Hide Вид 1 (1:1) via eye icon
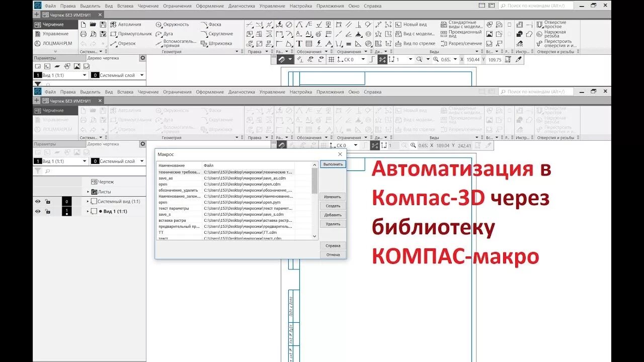The height and width of the screenshot is (362, 644). point(38,211)
